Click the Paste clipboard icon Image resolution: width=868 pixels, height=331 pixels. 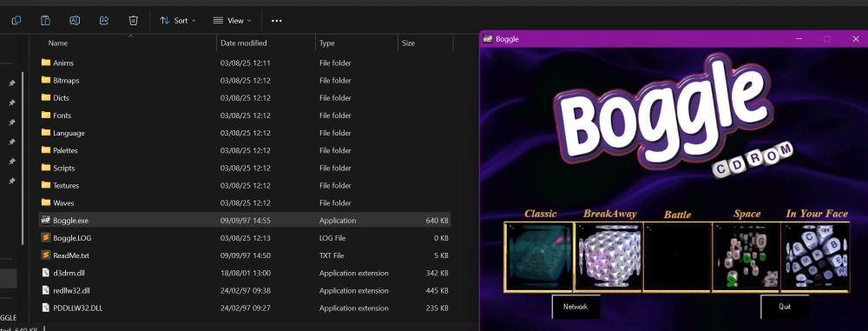(45, 21)
